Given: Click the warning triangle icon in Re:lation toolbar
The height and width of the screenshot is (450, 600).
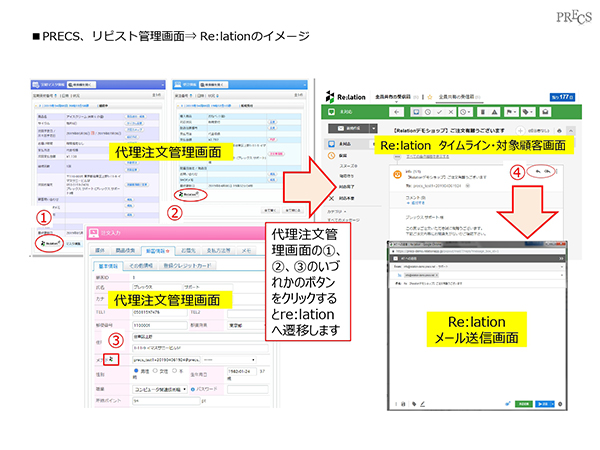Looking at the screenshot, I should (494, 112).
